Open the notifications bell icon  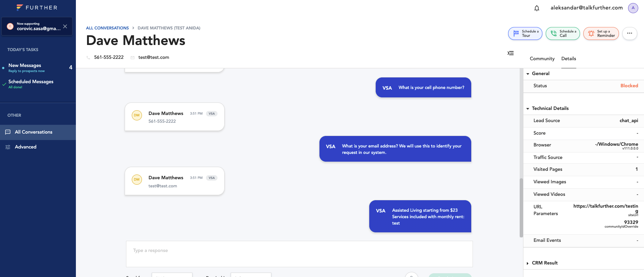point(537,8)
